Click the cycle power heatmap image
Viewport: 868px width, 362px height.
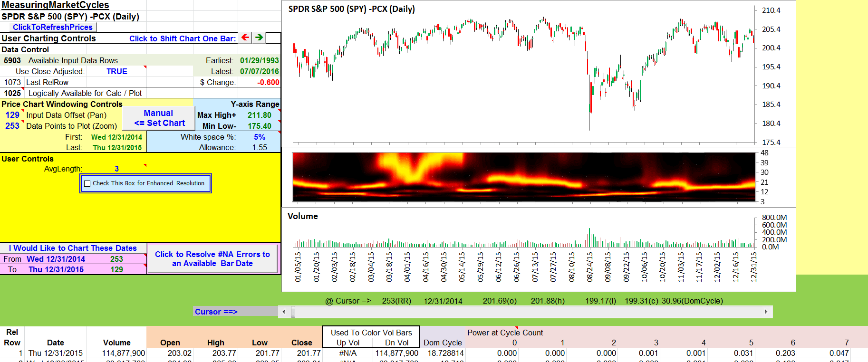coord(524,177)
